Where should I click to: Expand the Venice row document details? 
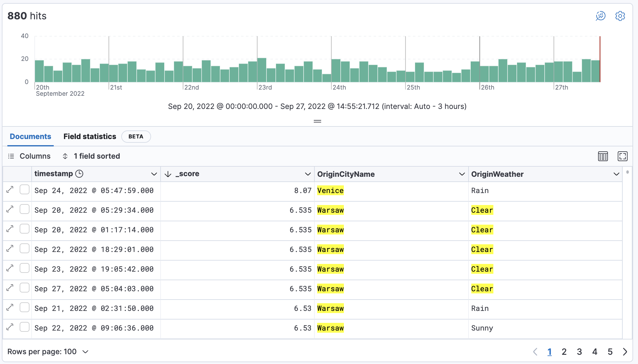coord(10,190)
